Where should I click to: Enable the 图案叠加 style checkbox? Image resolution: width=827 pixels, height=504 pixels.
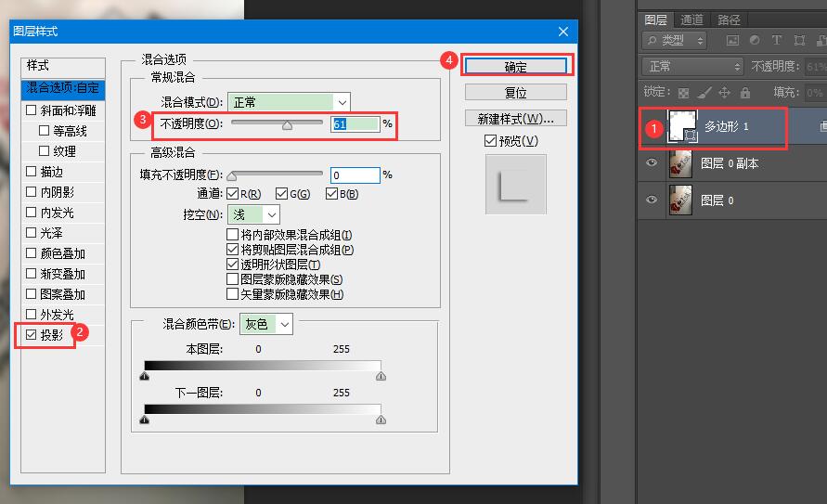coord(32,293)
